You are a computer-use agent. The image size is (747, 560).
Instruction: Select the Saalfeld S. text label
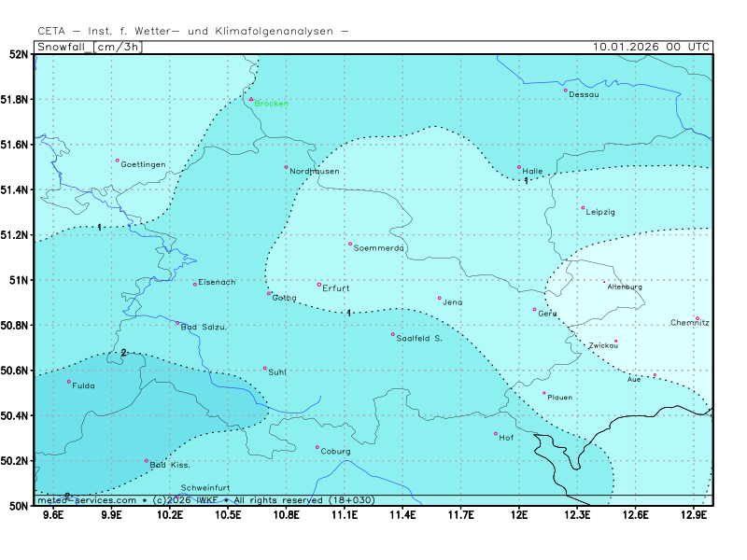[419, 338]
